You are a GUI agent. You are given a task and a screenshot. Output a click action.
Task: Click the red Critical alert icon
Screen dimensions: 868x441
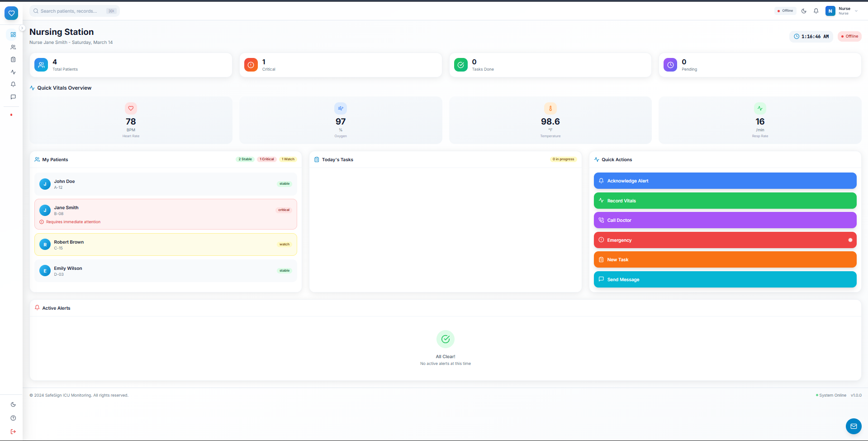coord(251,65)
